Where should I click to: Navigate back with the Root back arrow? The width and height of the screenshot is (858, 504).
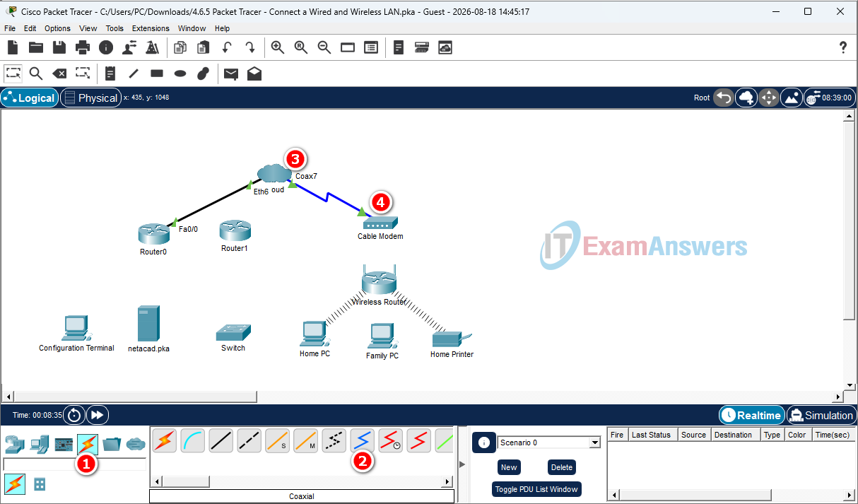pyautogui.click(x=723, y=98)
